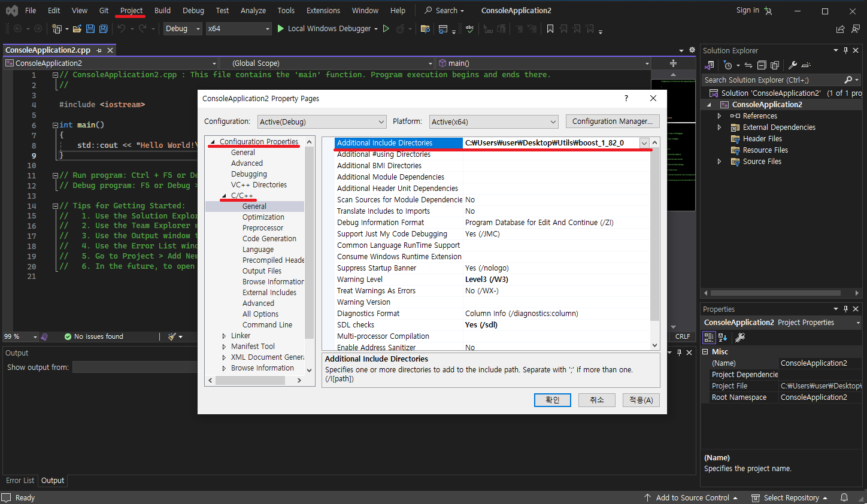The image size is (867, 504).
Task: Open the Build menu
Action: tap(162, 11)
